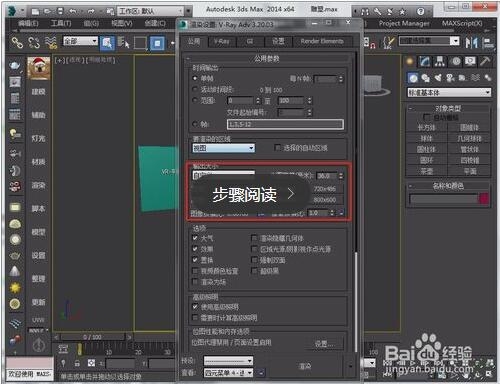Click the New Scene icon in quick access toolbar
The width and height of the screenshot is (500, 384).
point(35,11)
